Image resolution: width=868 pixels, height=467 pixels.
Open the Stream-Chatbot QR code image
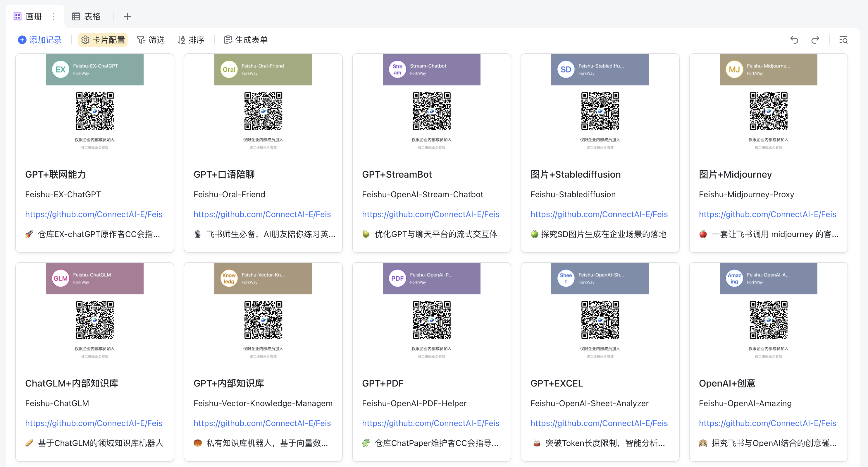tap(432, 111)
